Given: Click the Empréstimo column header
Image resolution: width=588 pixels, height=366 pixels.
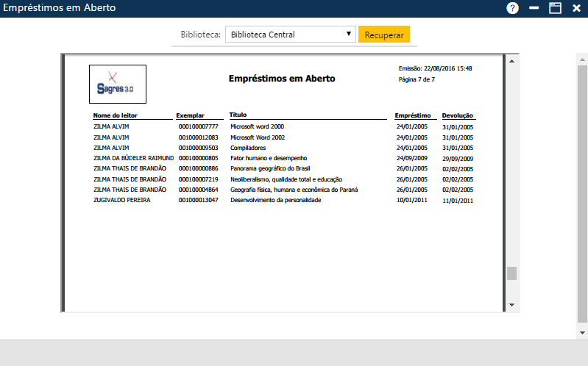Looking at the screenshot, I should point(412,115).
